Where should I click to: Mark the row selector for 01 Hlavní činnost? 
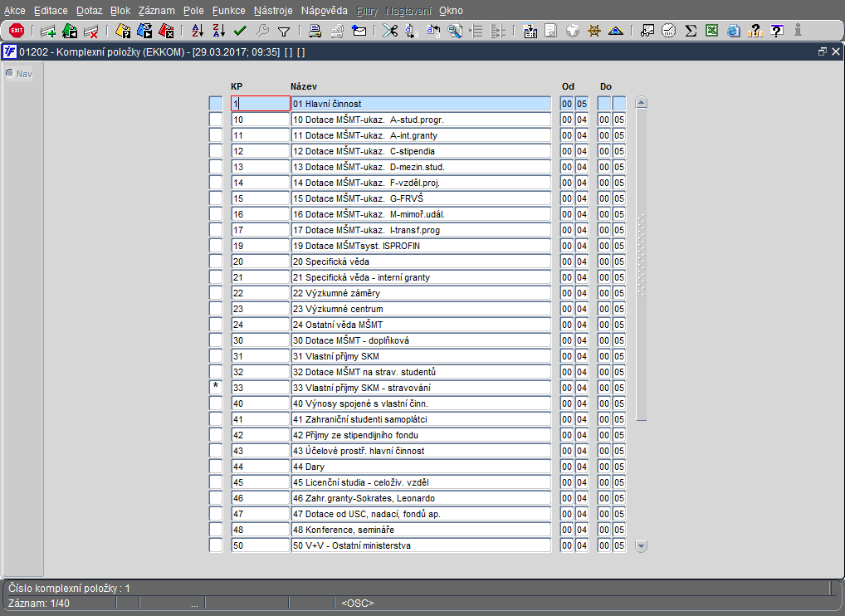click(x=216, y=104)
